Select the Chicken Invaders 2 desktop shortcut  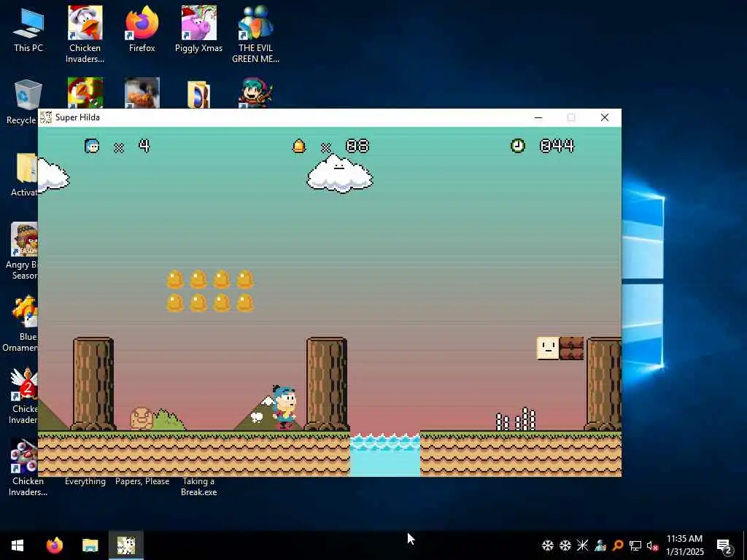pyautogui.click(x=23, y=396)
